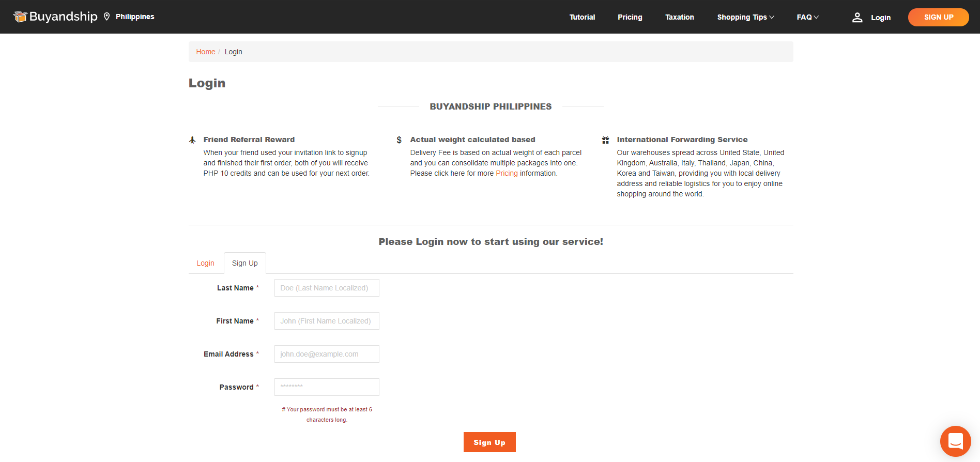The image size is (980, 462).
Task: Click the Buyandship brand name text
Action: click(x=63, y=17)
